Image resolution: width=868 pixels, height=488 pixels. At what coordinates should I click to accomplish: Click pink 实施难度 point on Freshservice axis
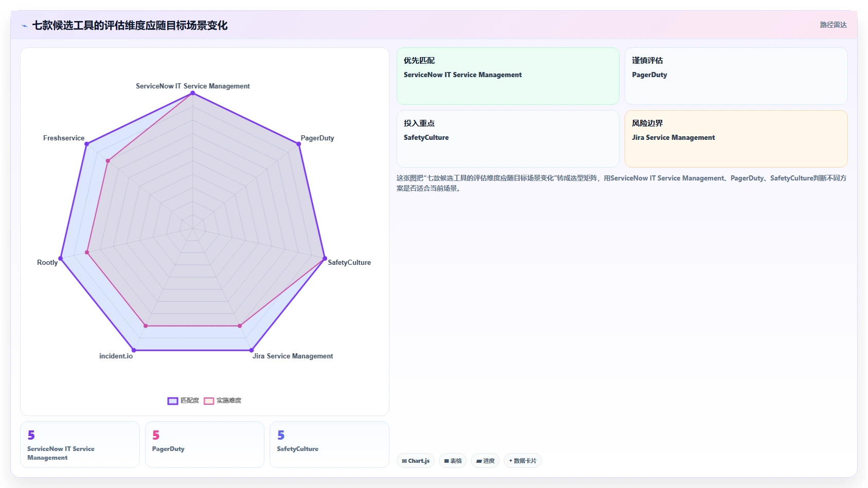pyautogui.click(x=108, y=161)
